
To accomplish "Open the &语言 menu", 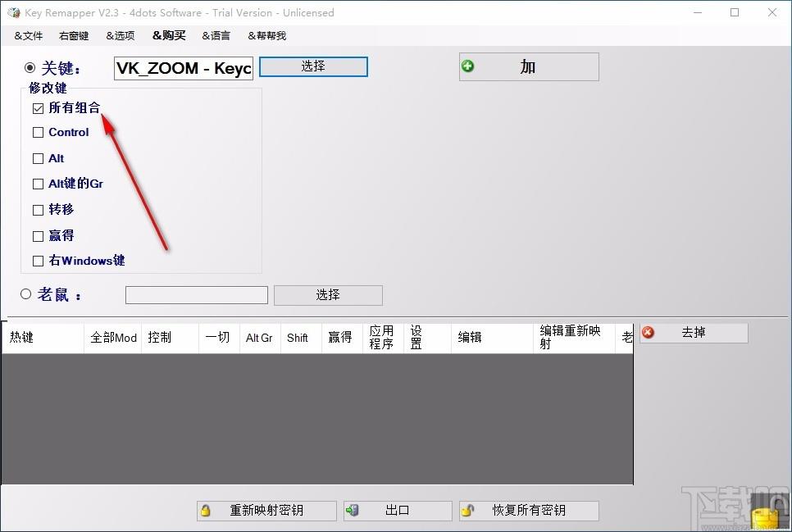I will click(x=216, y=36).
